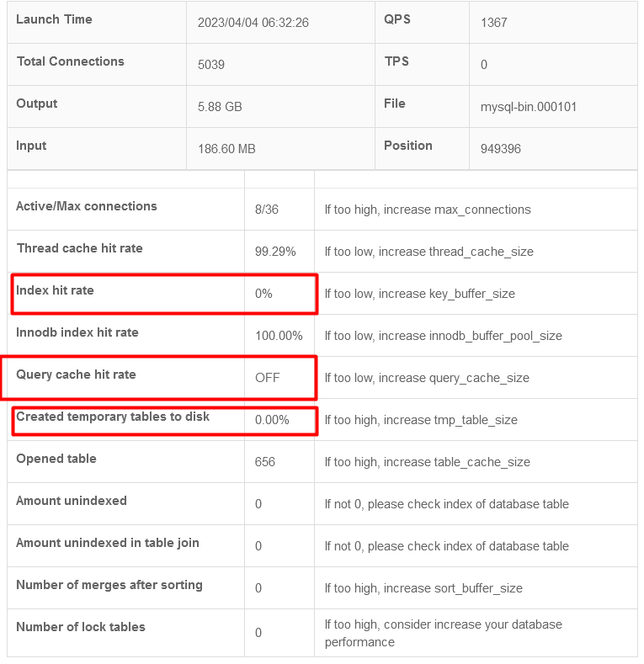
Task: Click the increase max_connections hint text
Action: pyautogui.click(x=428, y=210)
